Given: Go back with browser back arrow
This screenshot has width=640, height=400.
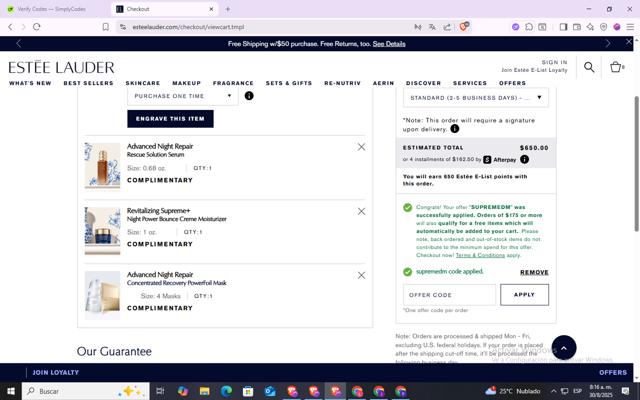Looking at the screenshot, I should pyautogui.click(x=10, y=27).
